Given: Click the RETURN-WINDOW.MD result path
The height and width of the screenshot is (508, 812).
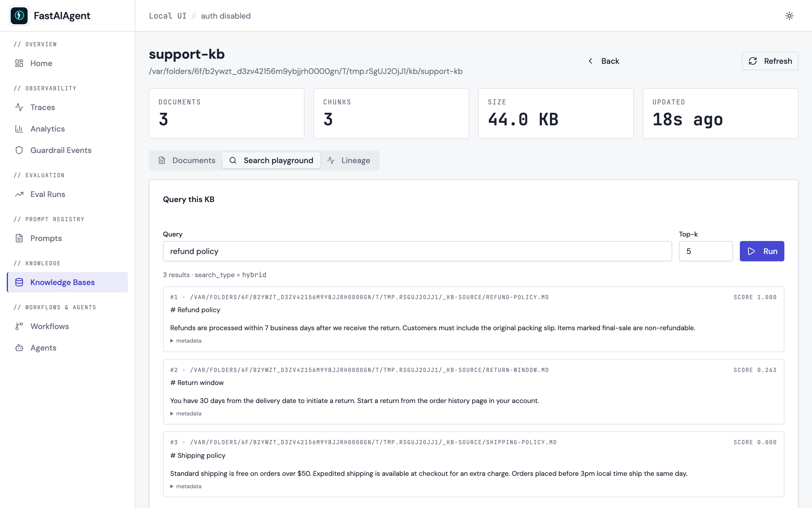Looking at the screenshot, I should pyautogui.click(x=369, y=370).
